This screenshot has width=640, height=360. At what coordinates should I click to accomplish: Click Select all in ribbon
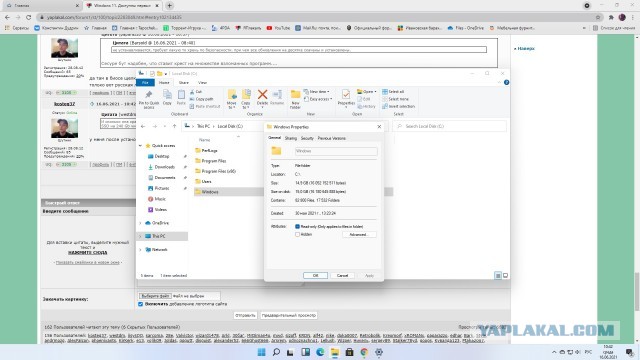coord(393,92)
